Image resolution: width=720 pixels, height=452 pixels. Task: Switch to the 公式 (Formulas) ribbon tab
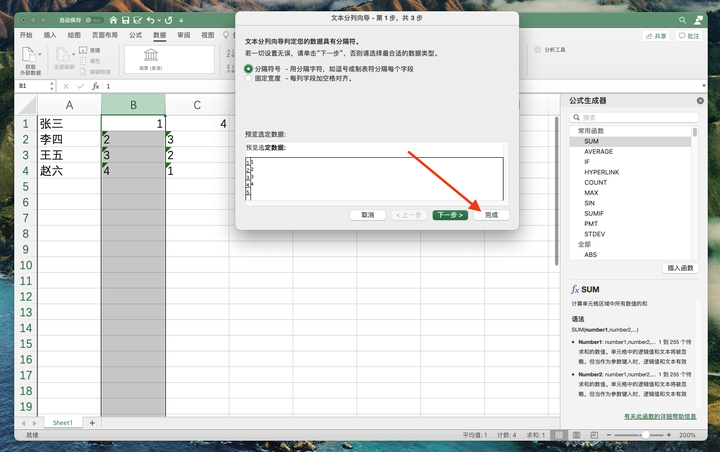coord(134,35)
